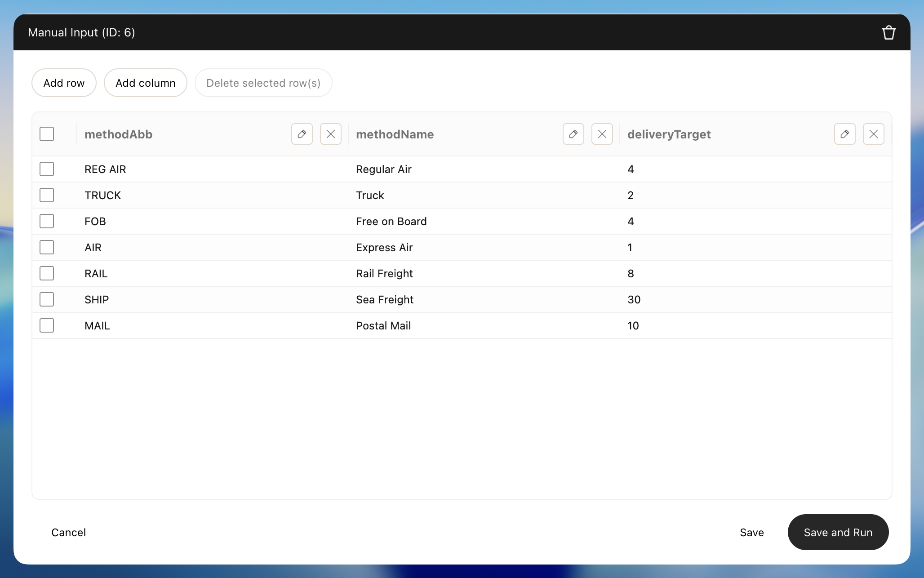Viewport: 924px width, 578px height.
Task: Rename the methodName column with pencil icon
Action: click(573, 134)
